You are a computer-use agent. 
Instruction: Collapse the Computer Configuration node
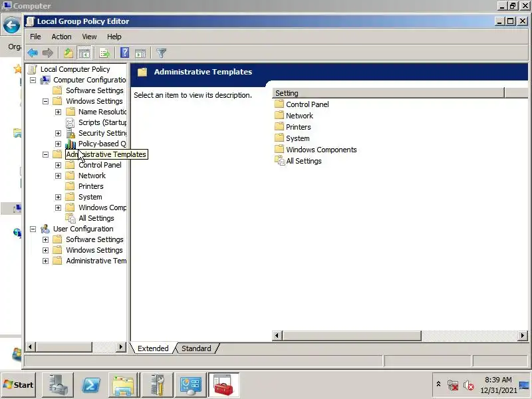[x=33, y=80]
